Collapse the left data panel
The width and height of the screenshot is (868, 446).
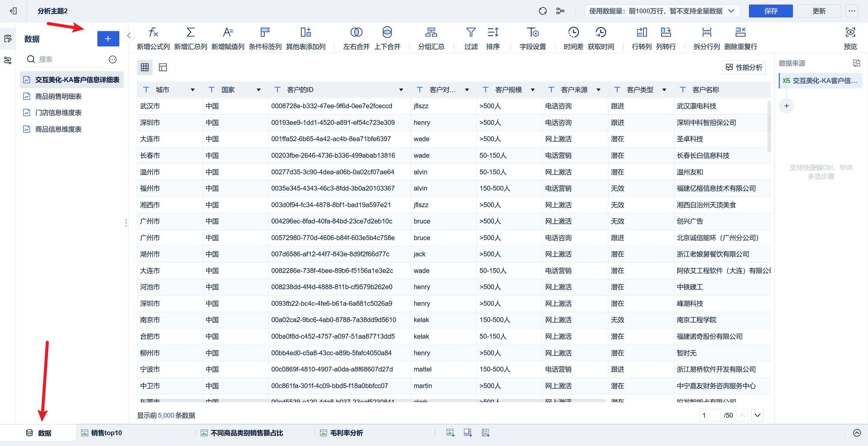[x=129, y=36]
